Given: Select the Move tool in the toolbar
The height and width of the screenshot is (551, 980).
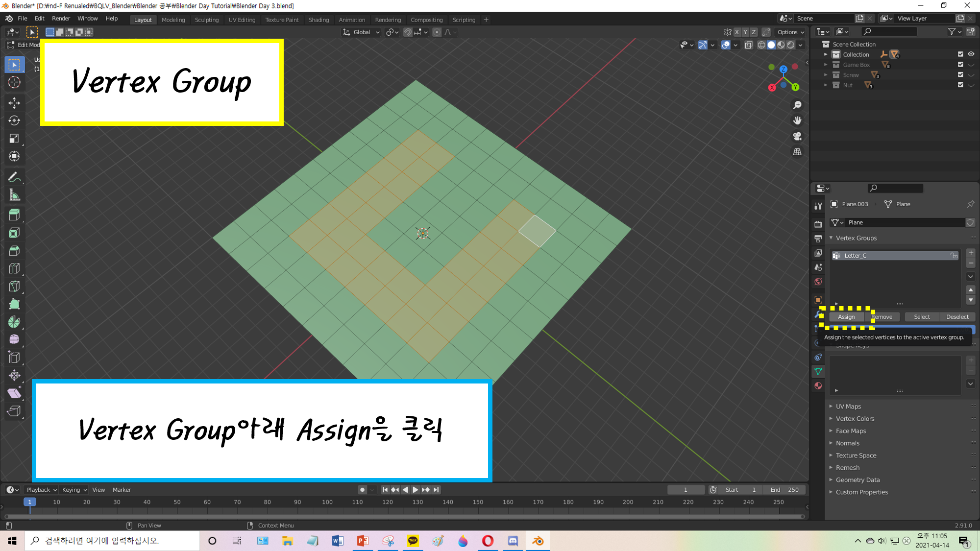Looking at the screenshot, I should coord(14,103).
